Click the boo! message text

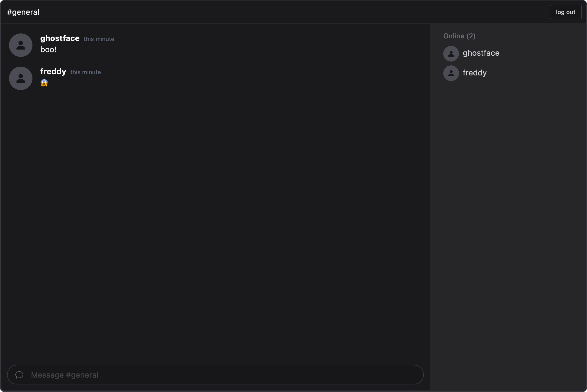pos(49,50)
